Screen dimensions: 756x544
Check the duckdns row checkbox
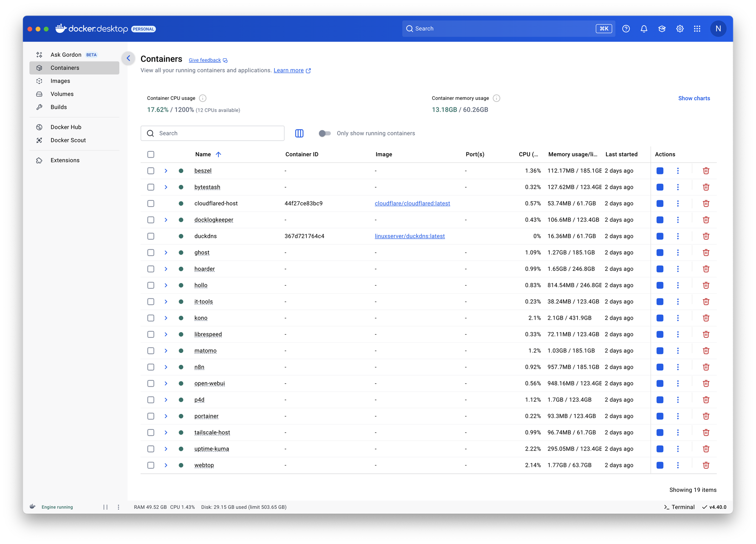click(x=151, y=236)
